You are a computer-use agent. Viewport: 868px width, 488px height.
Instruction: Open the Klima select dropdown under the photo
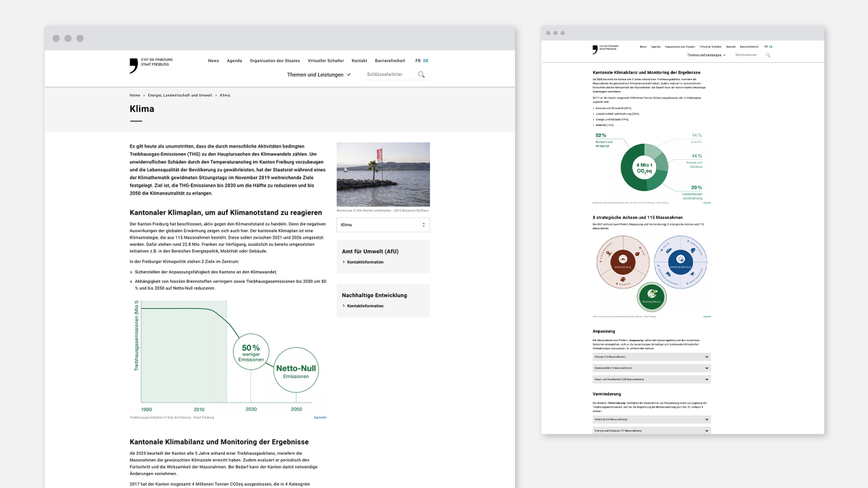(x=383, y=225)
